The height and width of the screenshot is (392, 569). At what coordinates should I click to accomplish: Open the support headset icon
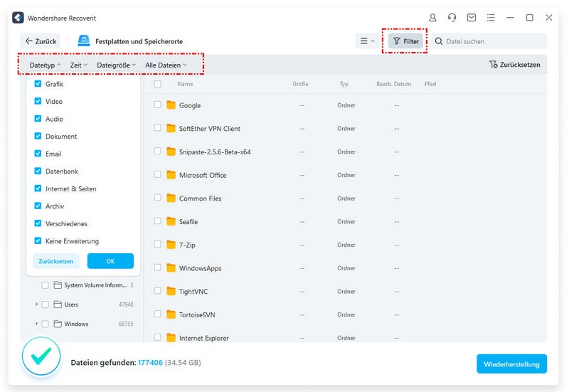[452, 17]
